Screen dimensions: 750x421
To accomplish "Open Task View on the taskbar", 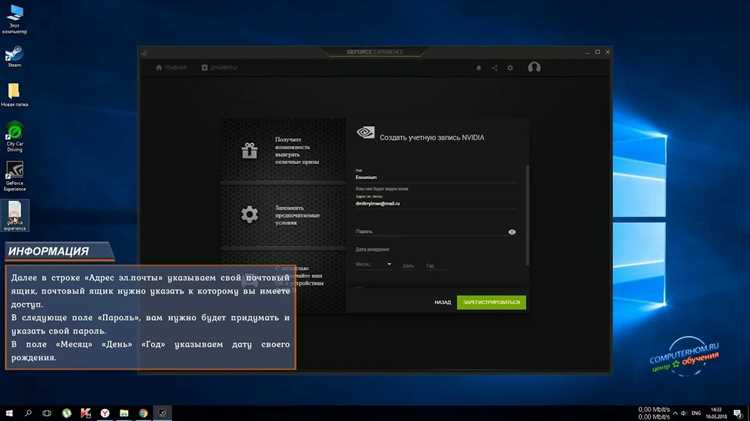I will 47,413.
